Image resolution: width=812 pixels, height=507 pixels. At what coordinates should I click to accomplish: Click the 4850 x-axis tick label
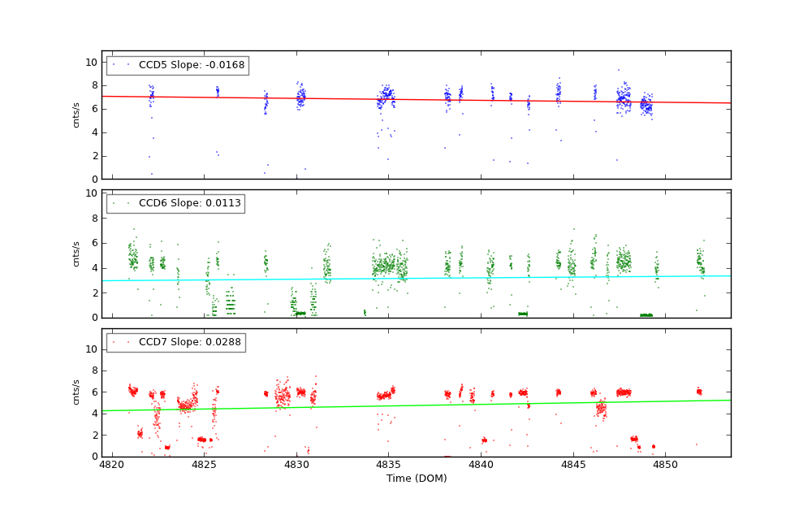665,465
